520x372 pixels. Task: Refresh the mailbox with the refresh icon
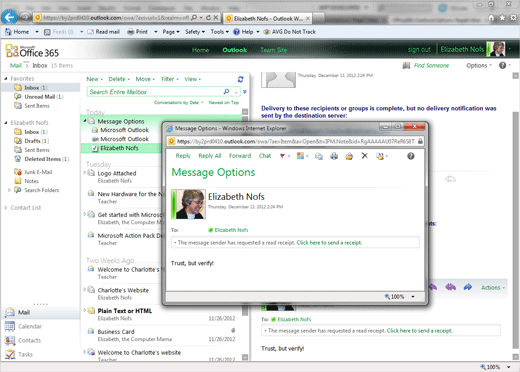coord(240,79)
